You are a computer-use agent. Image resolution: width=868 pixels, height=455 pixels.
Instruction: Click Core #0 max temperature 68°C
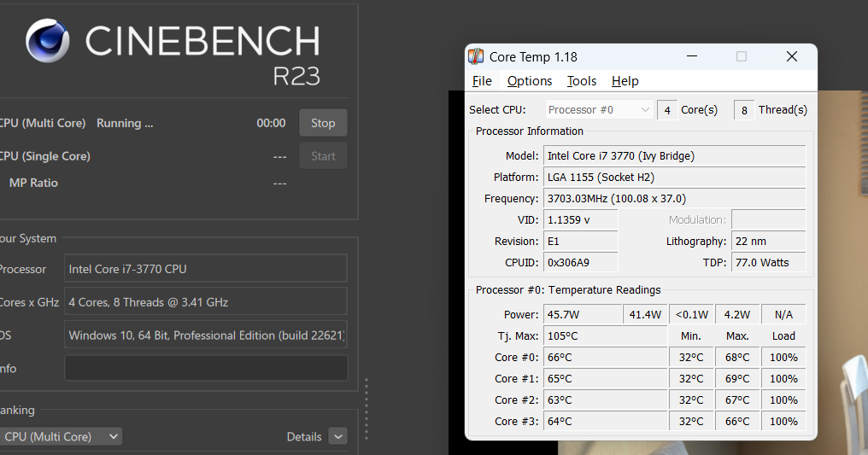737,357
